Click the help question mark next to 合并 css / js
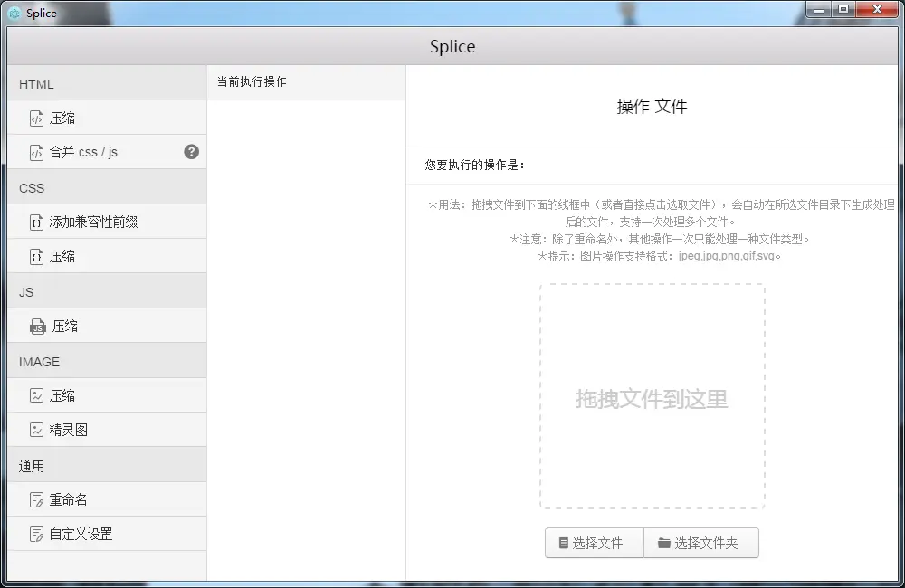The image size is (905, 588). [191, 152]
